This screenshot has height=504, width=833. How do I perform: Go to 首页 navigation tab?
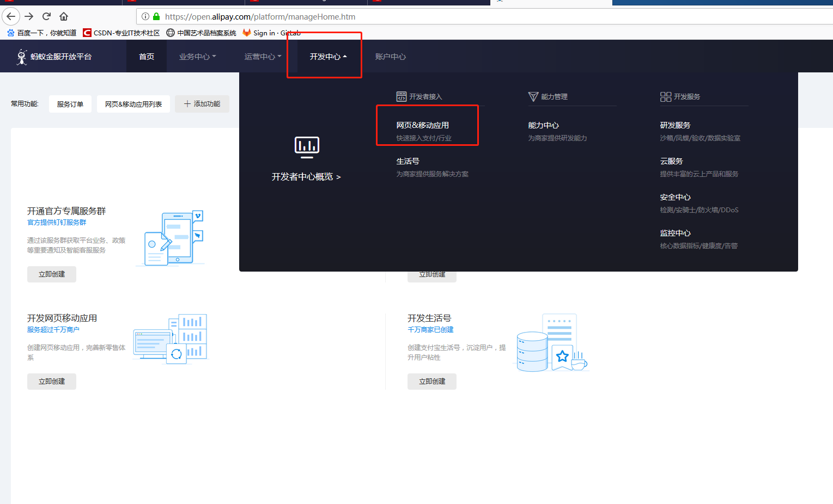coord(147,57)
